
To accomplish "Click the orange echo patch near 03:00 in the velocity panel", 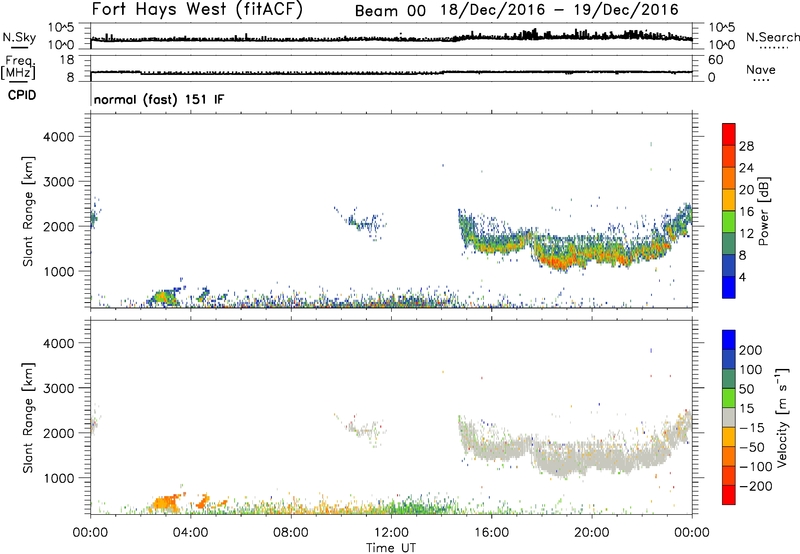I will click(x=164, y=503).
